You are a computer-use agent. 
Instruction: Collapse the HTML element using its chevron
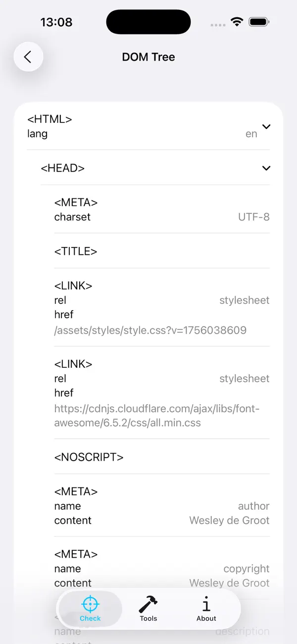[266, 126]
